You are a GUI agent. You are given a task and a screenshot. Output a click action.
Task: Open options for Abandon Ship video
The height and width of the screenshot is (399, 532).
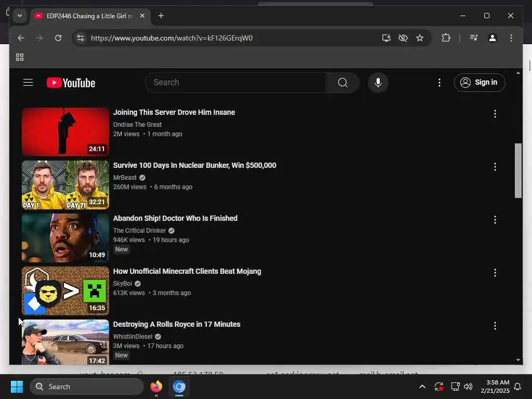pos(495,220)
